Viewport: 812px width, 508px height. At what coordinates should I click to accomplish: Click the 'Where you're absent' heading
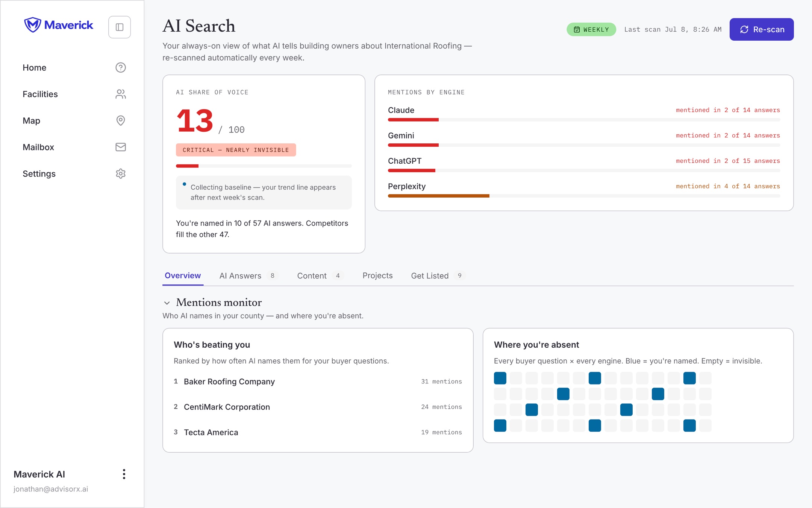536,345
